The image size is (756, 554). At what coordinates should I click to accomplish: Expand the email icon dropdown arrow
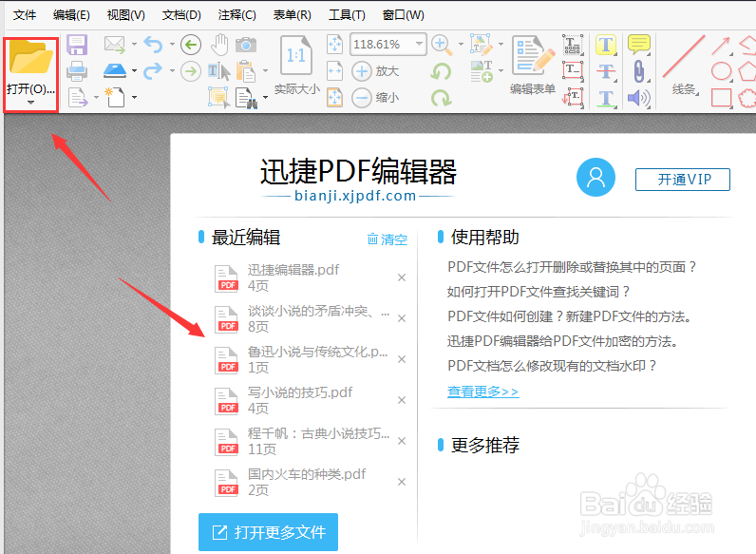click(x=134, y=45)
